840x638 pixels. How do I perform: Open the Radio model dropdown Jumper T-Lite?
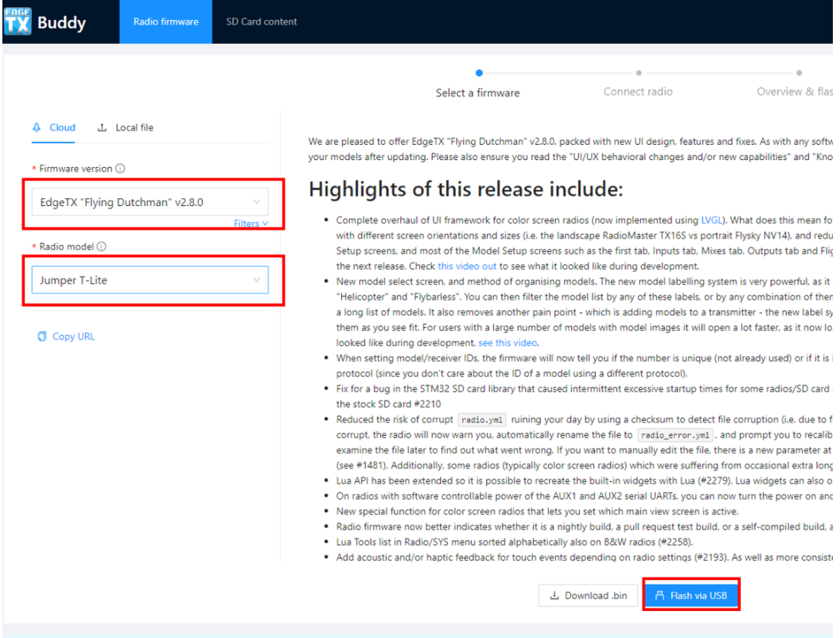150,280
